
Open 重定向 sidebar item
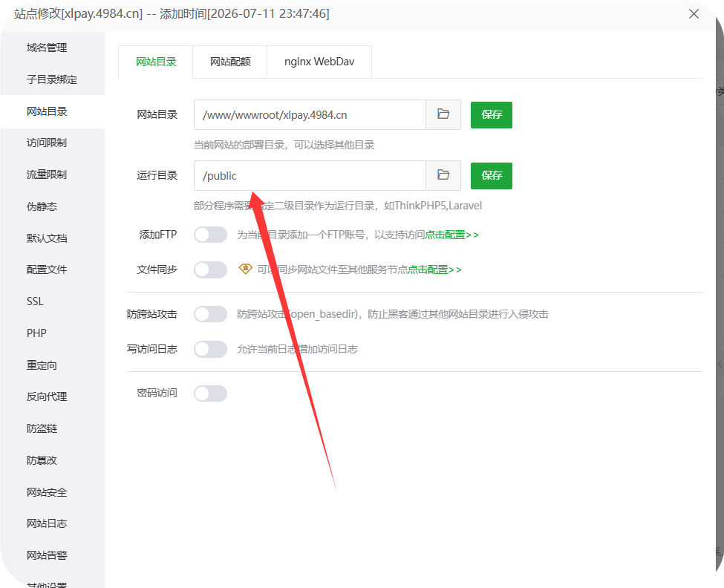[x=42, y=365]
